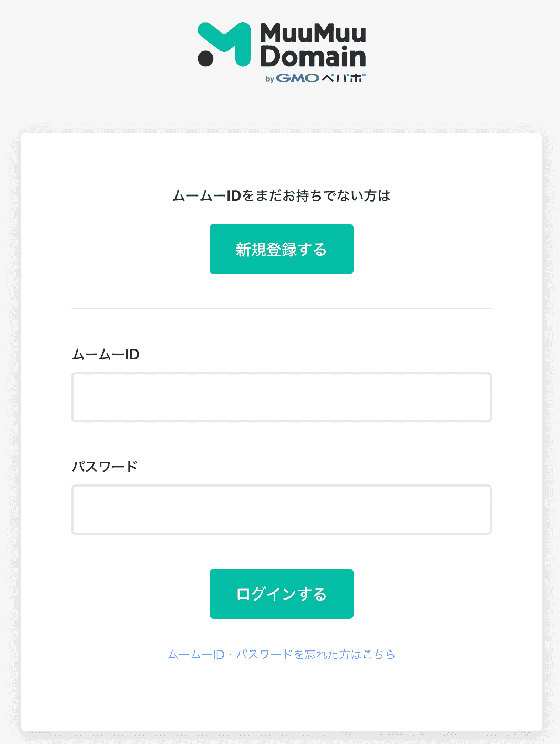560x744 pixels.
Task: Focus the パスワード input field
Action: pos(282,510)
